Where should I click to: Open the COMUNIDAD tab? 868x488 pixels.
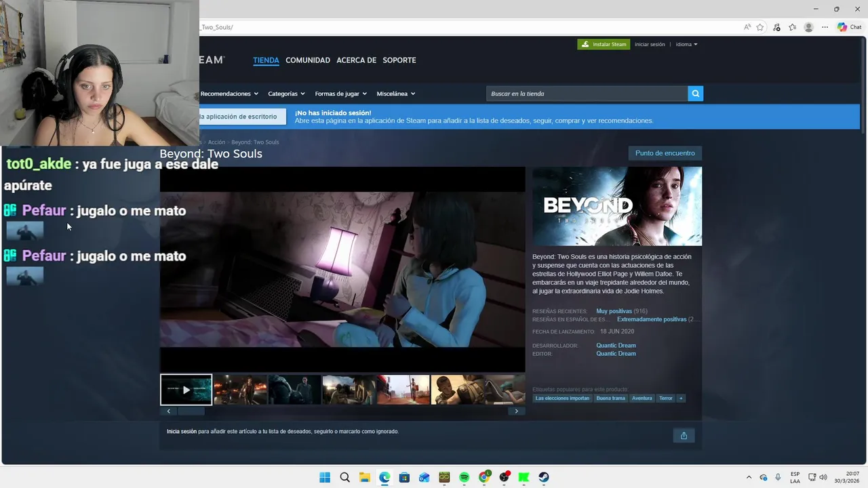[x=308, y=60]
